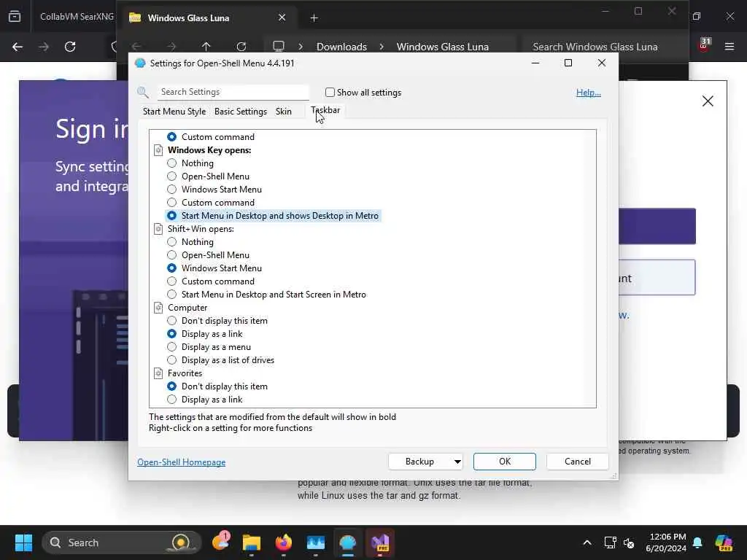Click Downloads in the Explorer breadcrumb
Screen dimensions: 747x560
341,47
